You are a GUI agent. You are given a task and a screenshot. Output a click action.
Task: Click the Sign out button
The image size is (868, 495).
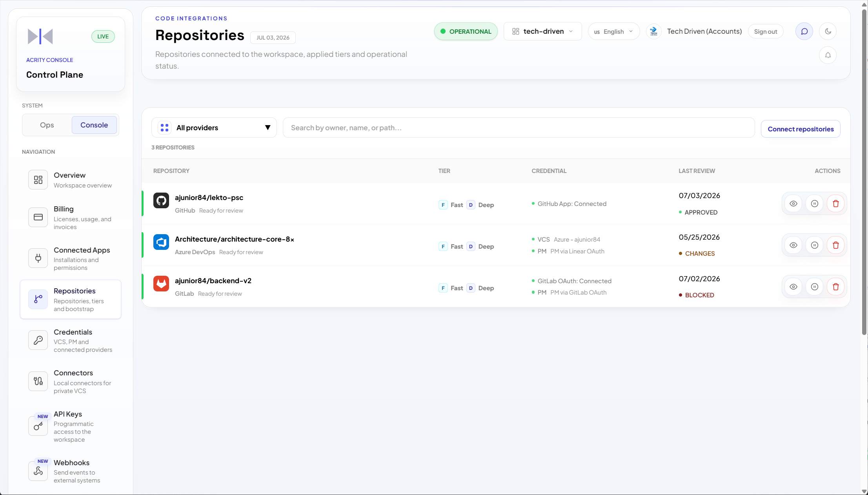(x=765, y=31)
